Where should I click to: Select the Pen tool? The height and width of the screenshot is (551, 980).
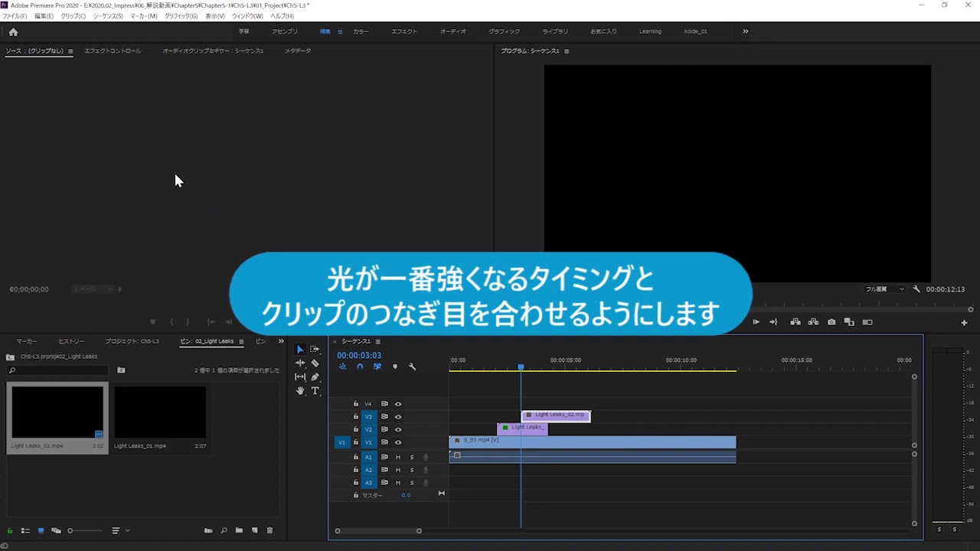315,377
